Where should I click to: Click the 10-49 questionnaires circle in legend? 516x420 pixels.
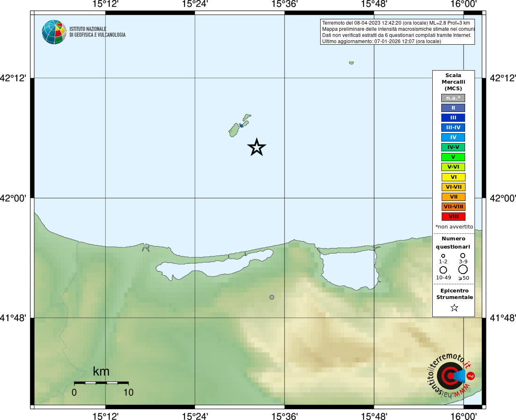443,270
